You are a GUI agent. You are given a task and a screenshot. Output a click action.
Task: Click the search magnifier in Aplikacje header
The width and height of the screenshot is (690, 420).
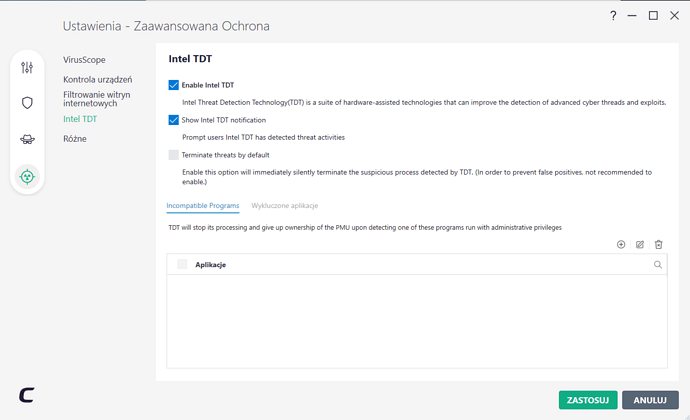point(658,265)
